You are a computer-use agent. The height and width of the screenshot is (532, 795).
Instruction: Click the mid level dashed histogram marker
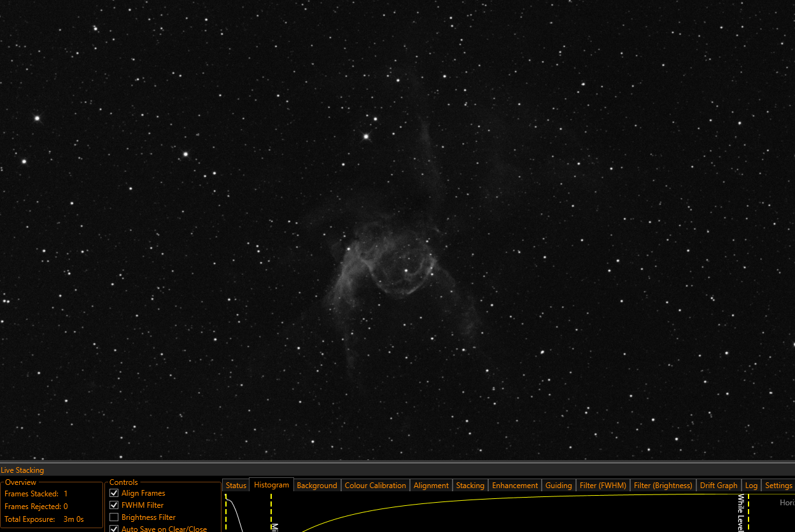pos(271,513)
